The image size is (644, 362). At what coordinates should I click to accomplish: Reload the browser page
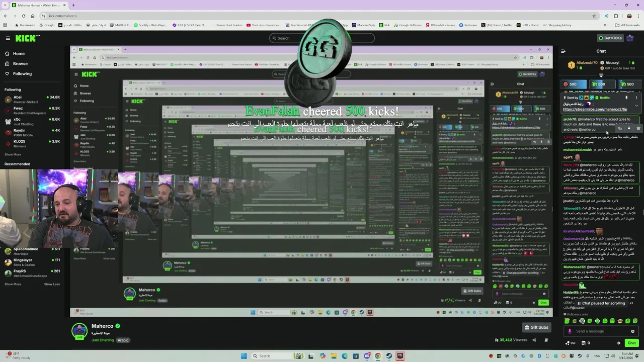click(23, 16)
